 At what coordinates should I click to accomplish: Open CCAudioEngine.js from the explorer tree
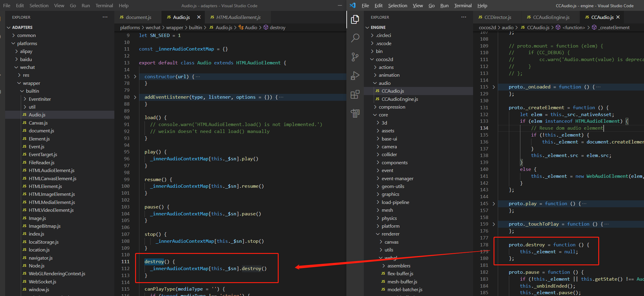[x=399, y=99]
